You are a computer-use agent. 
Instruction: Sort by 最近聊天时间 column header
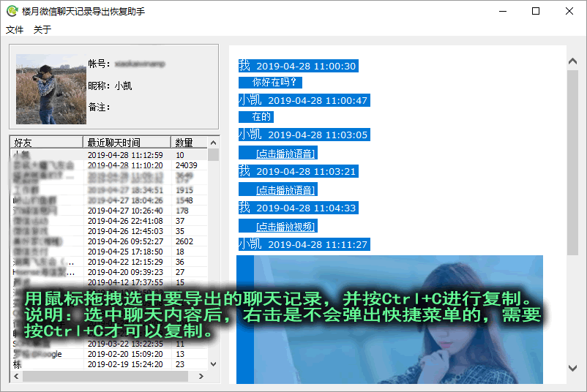click(127, 143)
